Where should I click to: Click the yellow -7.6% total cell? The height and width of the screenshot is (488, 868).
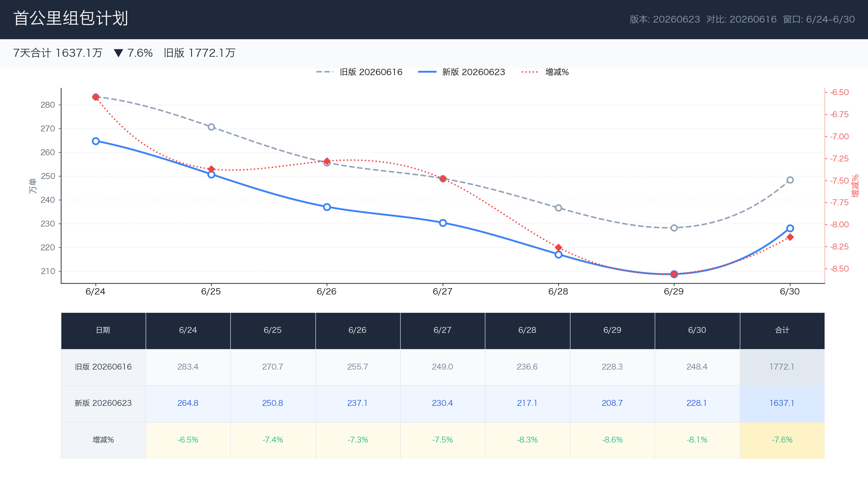click(x=782, y=440)
